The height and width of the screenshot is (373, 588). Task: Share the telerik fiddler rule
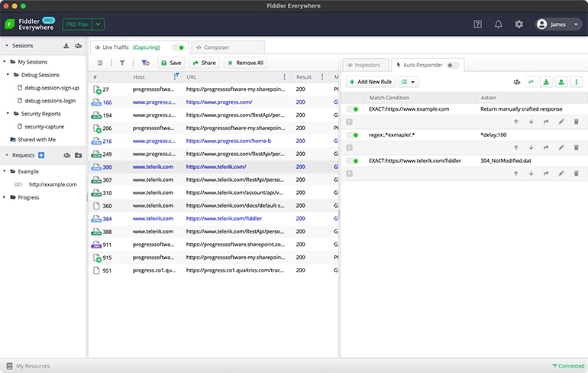[546, 174]
